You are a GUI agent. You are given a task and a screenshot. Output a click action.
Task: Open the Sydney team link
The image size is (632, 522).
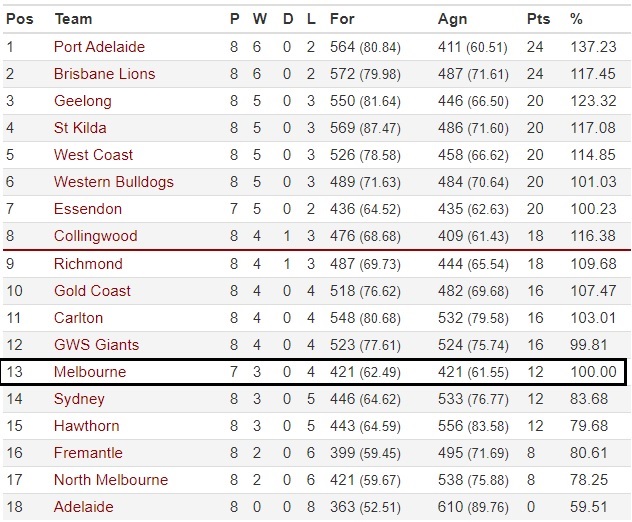point(79,399)
